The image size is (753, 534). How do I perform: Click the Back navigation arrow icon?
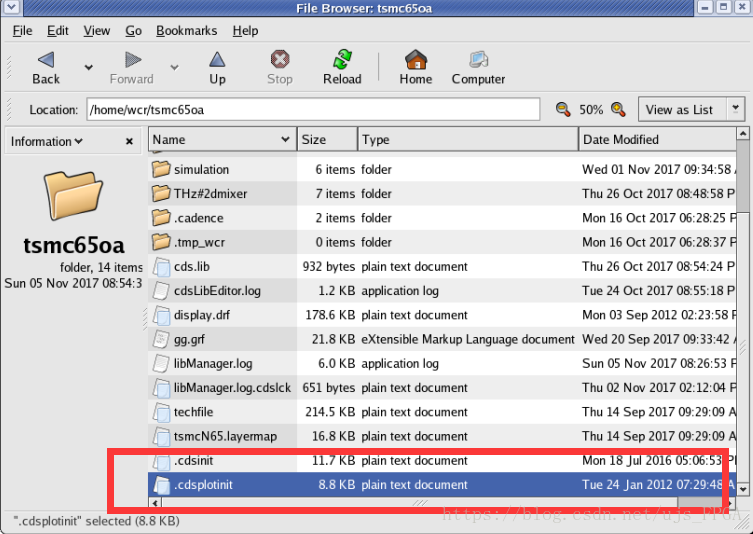[x=45, y=61]
